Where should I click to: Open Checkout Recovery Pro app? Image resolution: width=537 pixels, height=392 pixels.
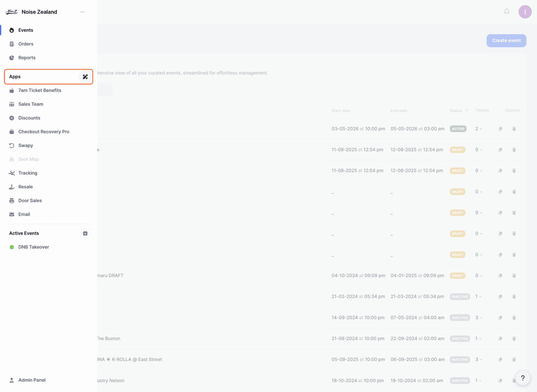point(44,132)
